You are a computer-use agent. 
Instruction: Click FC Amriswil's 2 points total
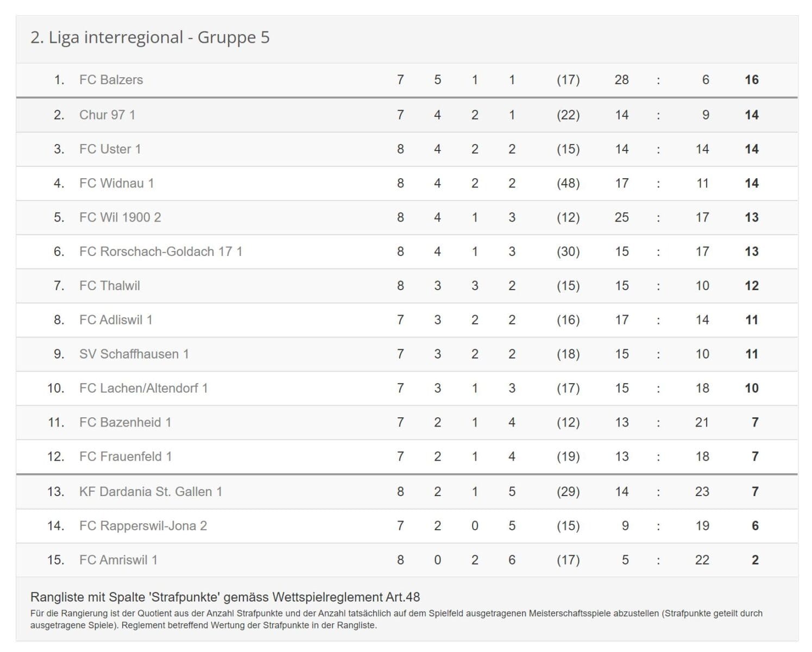click(x=754, y=560)
